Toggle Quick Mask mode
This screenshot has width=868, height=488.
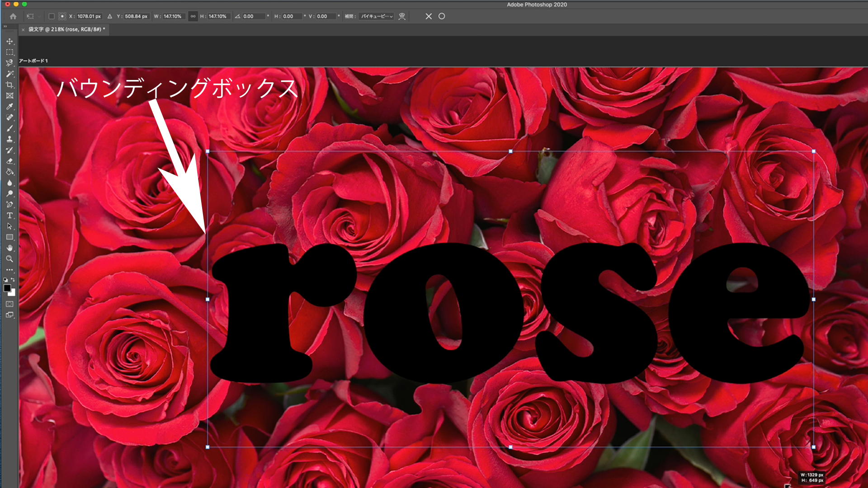(9, 304)
